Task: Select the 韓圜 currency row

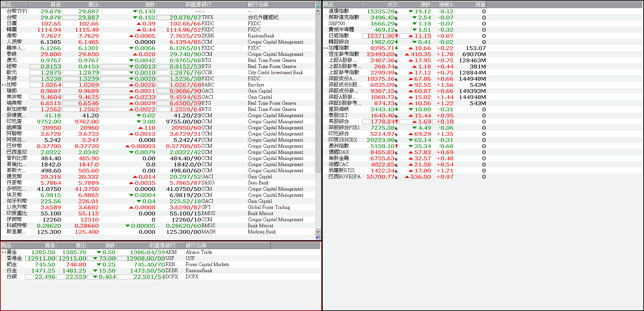Action: [158, 30]
